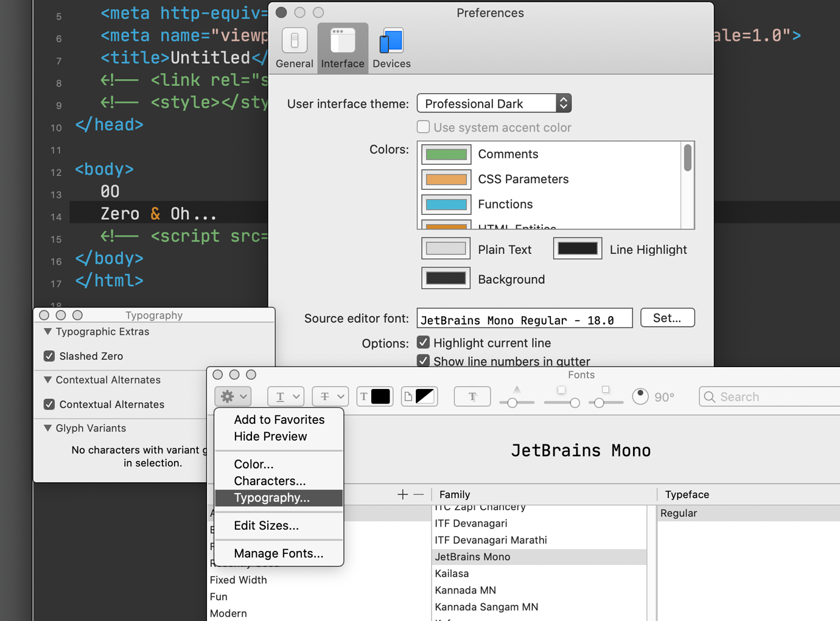This screenshot has width=840, height=621.
Task: Collapse the Contextual Alternates section triangle
Action: 47,380
